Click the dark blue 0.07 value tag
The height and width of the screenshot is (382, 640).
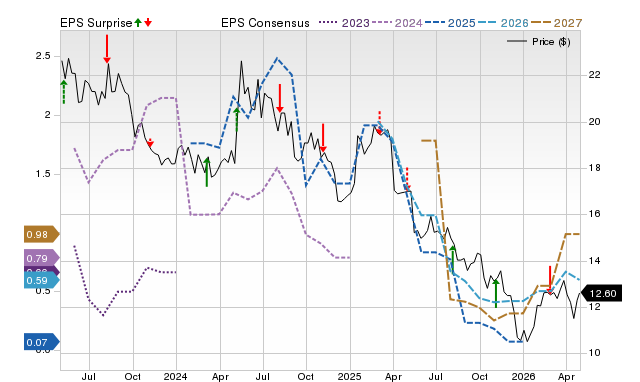point(42,342)
